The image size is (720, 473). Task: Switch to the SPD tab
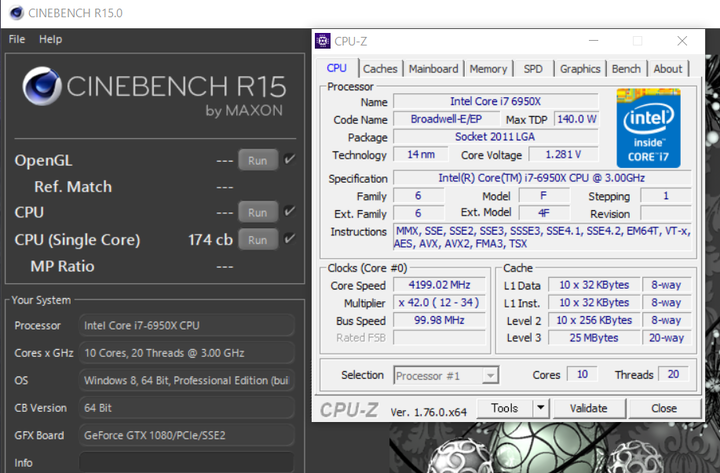pyautogui.click(x=533, y=69)
